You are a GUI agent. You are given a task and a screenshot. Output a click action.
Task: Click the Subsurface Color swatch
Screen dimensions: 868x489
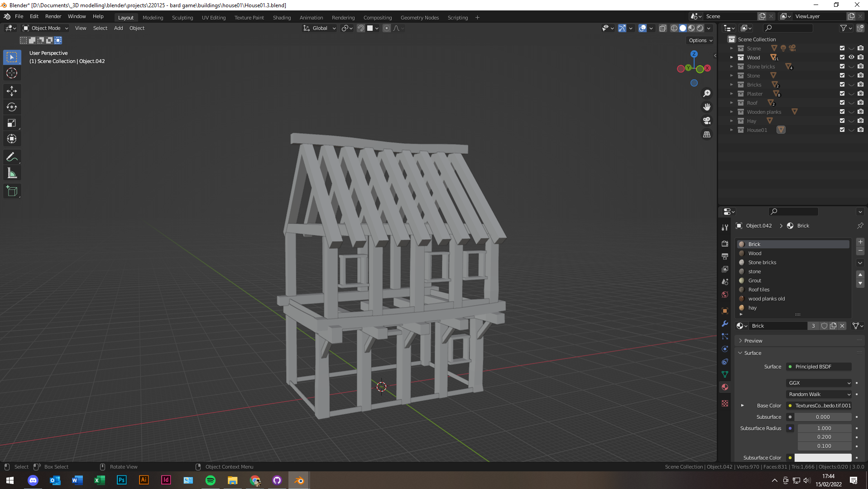pyautogui.click(x=823, y=458)
